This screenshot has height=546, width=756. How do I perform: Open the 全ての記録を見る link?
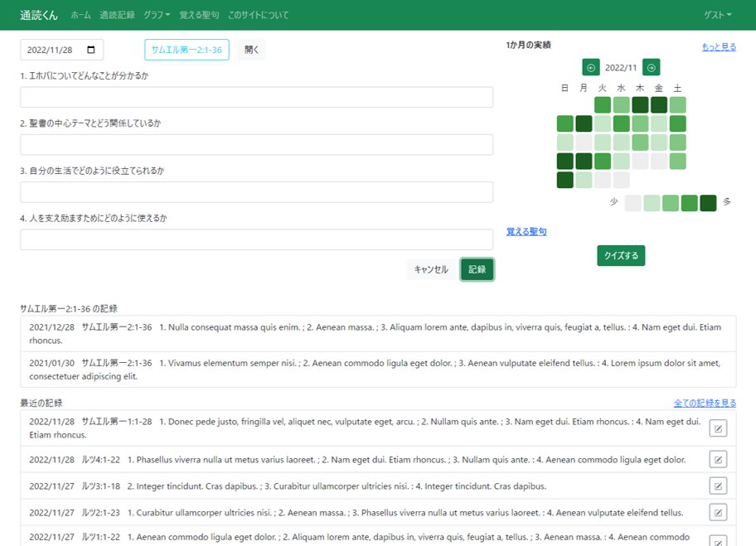(x=705, y=403)
